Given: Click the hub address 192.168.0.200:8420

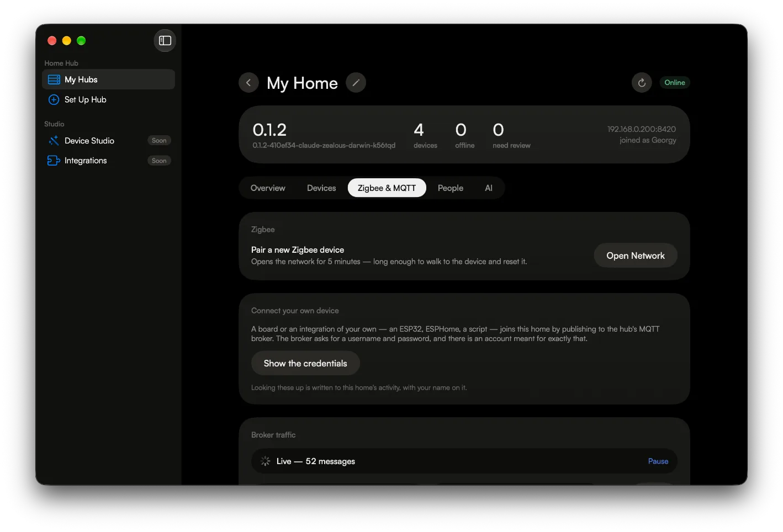Looking at the screenshot, I should [642, 129].
